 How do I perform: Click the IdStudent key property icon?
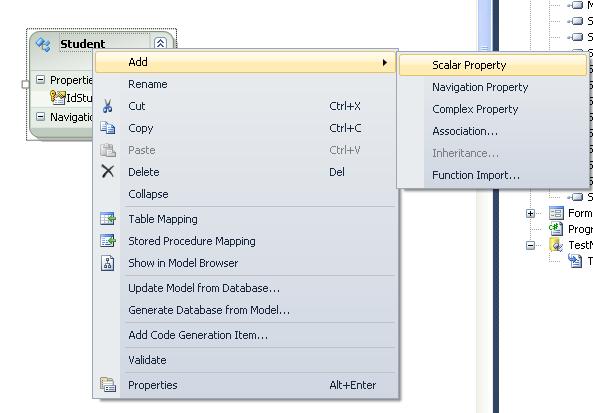coord(57,98)
